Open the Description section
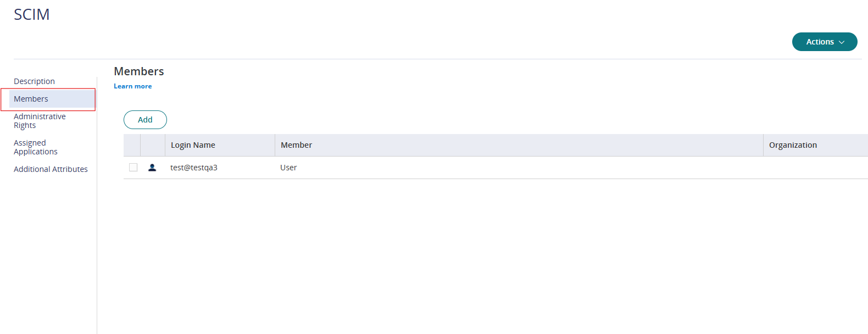868x334 pixels. pyautogui.click(x=34, y=81)
